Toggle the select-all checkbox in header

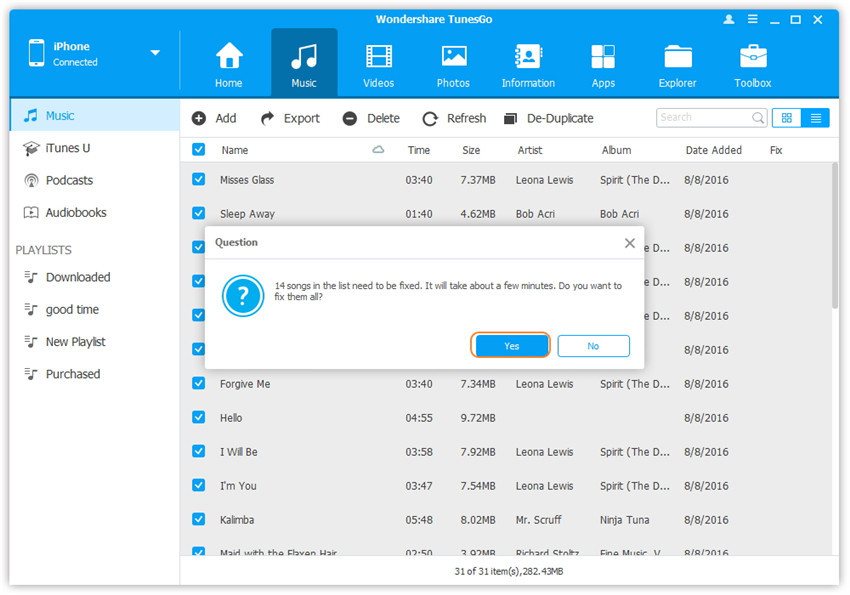pyautogui.click(x=198, y=150)
